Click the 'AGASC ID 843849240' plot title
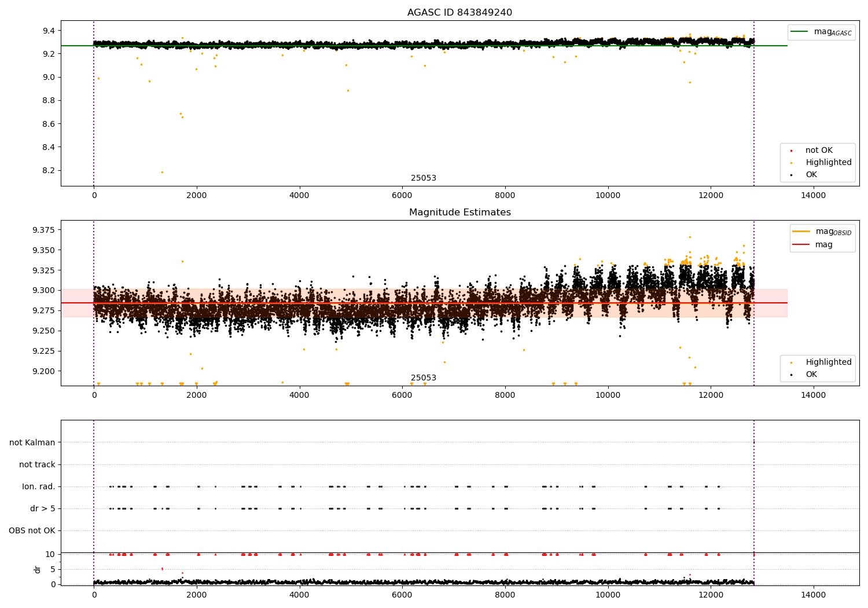This screenshot has height=608, width=868. (x=459, y=13)
